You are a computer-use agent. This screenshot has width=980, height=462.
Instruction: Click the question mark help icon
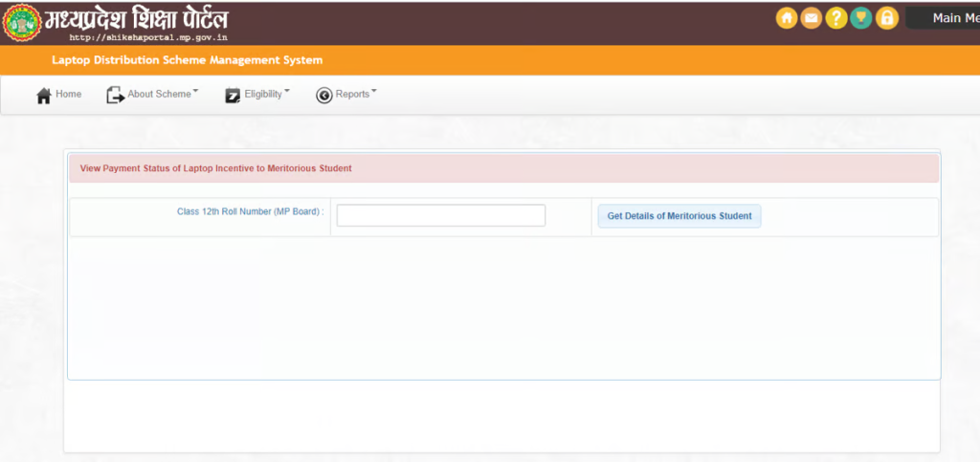[x=836, y=18]
